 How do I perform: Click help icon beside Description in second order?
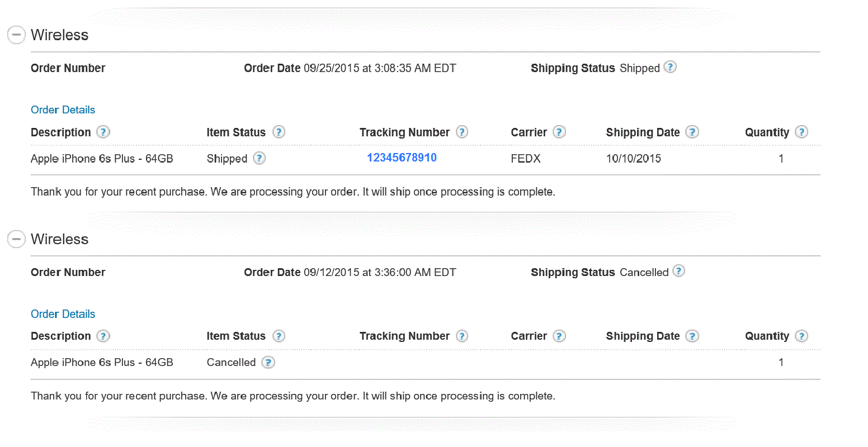tap(103, 336)
